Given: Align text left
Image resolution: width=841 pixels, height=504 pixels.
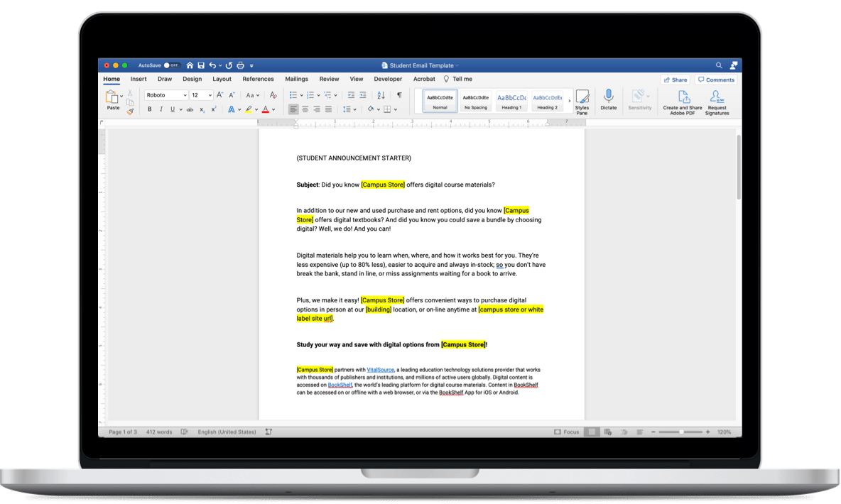Looking at the screenshot, I should (293, 109).
